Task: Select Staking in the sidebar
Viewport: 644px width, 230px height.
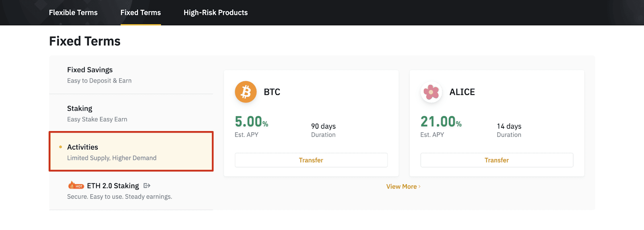Action: [x=131, y=113]
